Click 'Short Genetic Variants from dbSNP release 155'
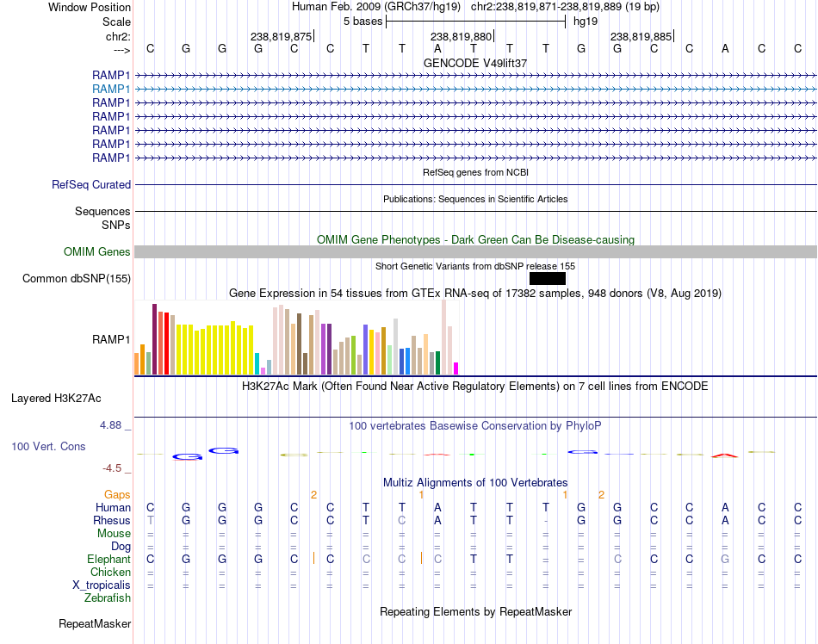Screen dimensions: 818x644 475,266
